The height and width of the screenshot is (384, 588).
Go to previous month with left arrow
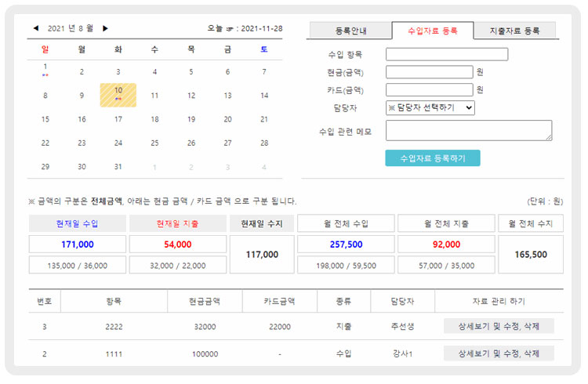35,28
